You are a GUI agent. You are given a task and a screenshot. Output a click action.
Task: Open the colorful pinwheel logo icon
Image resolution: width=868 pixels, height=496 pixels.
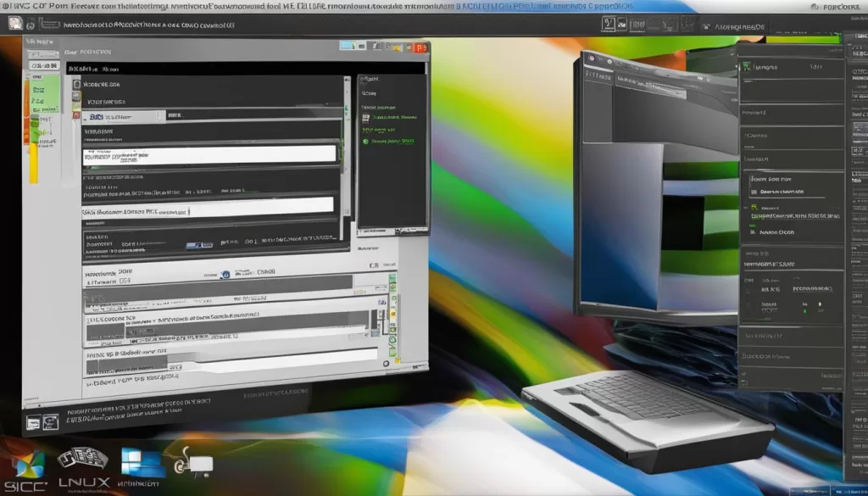click(x=28, y=464)
